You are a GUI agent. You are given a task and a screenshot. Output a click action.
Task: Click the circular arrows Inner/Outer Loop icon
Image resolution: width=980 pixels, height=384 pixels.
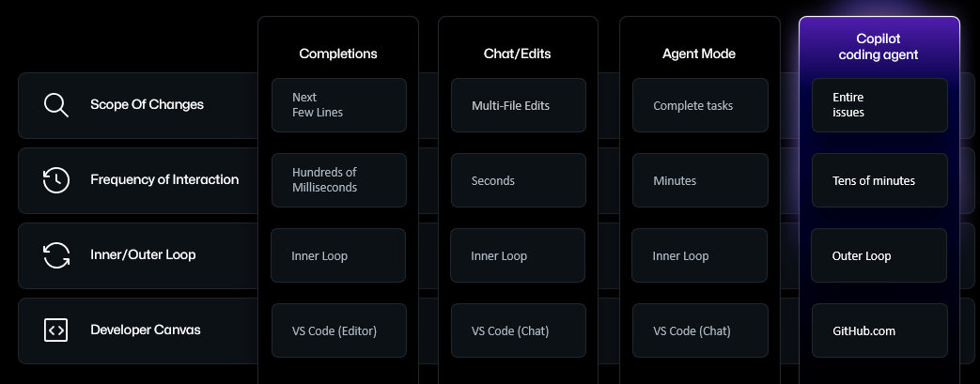tap(55, 255)
